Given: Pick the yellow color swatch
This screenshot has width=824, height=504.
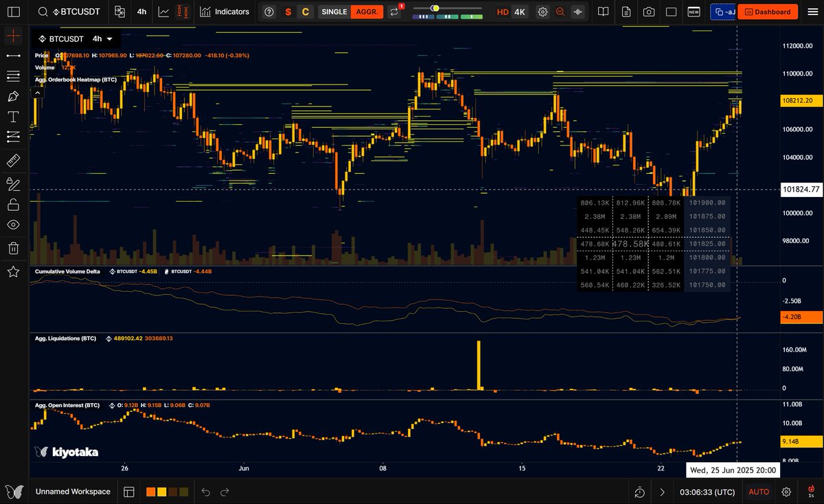Looking at the screenshot, I should click(x=162, y=492).
